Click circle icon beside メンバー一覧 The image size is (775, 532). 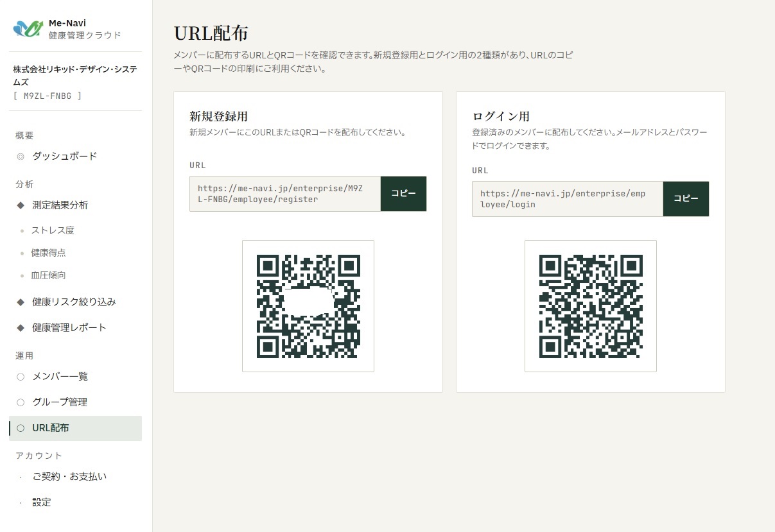tap(21, 377)
